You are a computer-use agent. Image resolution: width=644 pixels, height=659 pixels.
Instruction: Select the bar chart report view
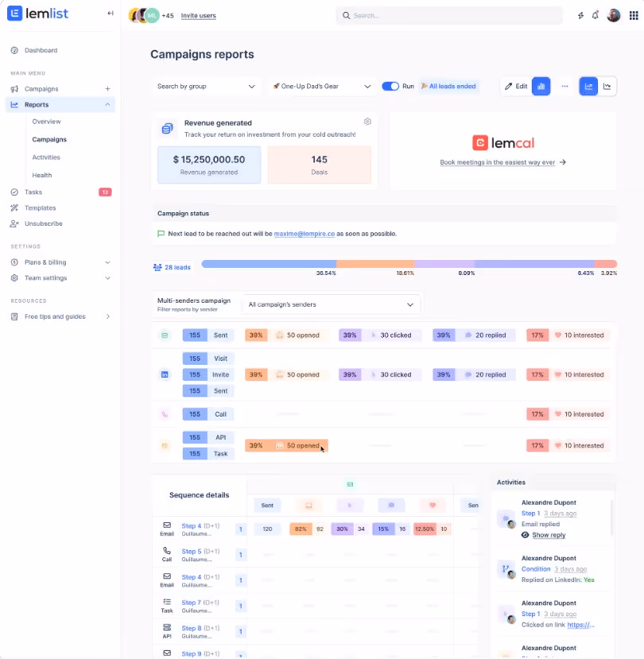pos(541,86)
